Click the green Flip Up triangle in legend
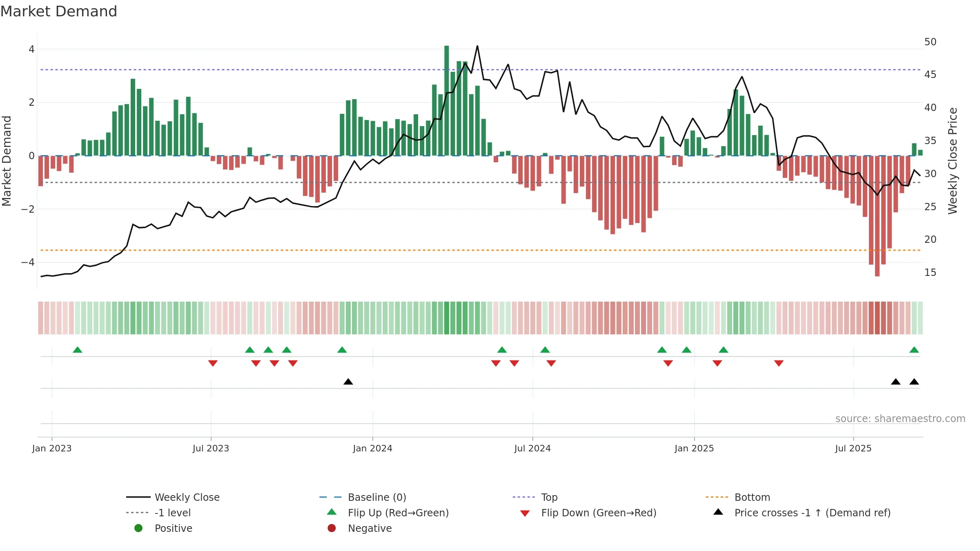Viewport: 980px width, 551px height. (332, 512)
